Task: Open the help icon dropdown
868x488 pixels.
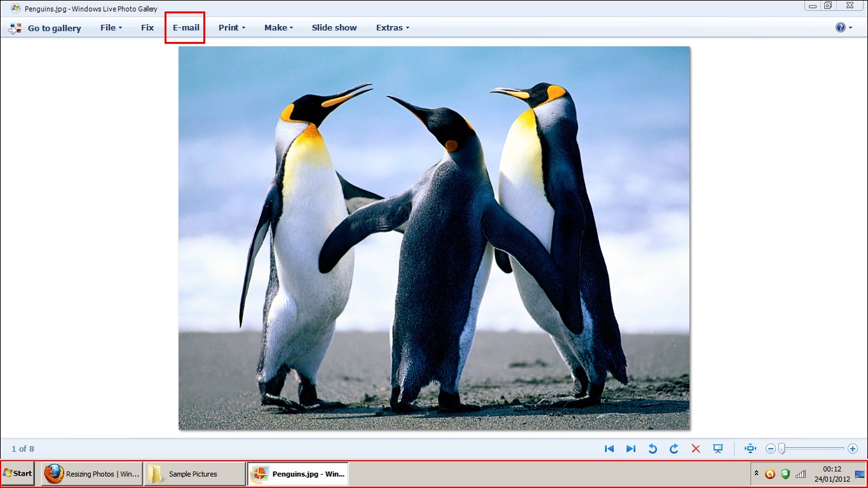Action: click(844, 27)
